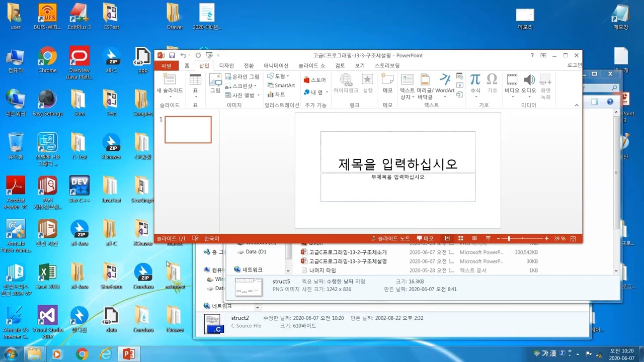Viewport: 644px width, 362px height.
Task: Click 온라인 그림 online pictures
Action: 242,77
